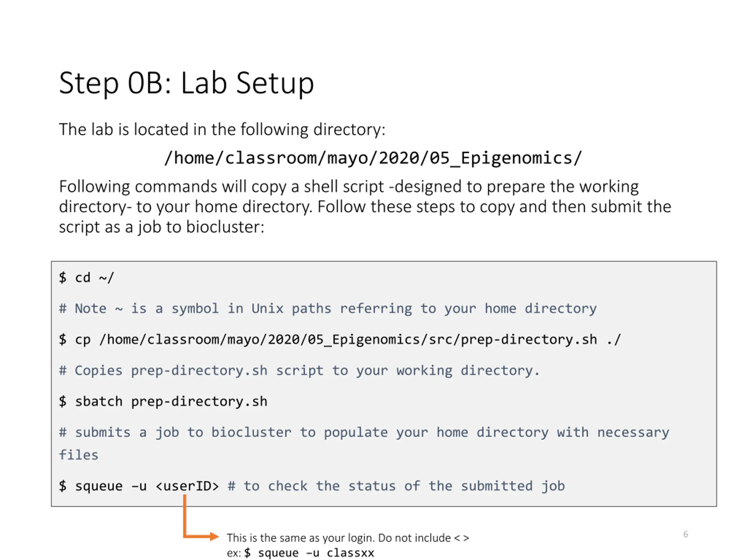This screenshot has width=747, height=560.
Task: Click the comment about the ~ symbol in Unix paths
Action: tap(328, 309)
